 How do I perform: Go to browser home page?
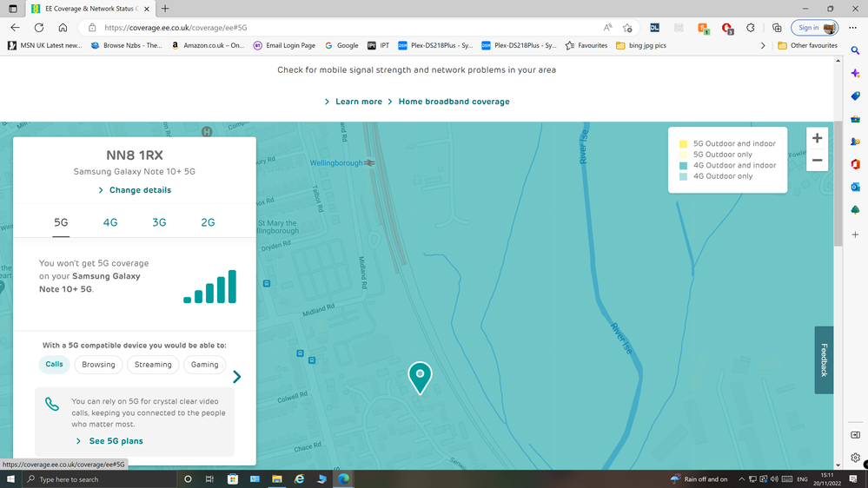63,28
